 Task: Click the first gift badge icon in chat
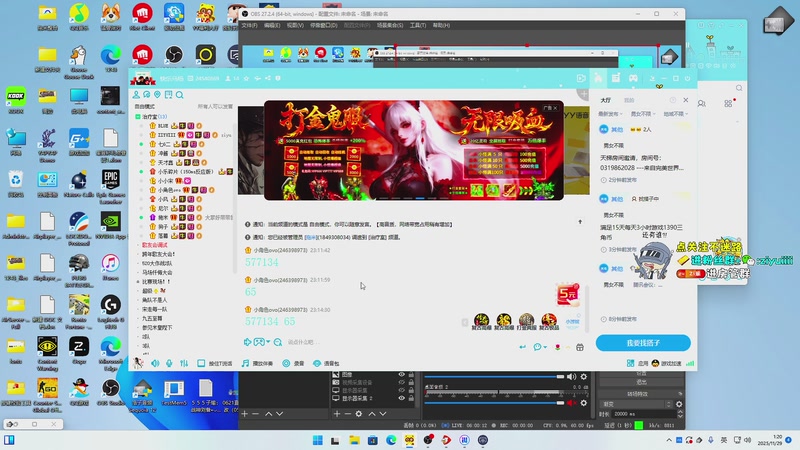[x=481, y=321]
